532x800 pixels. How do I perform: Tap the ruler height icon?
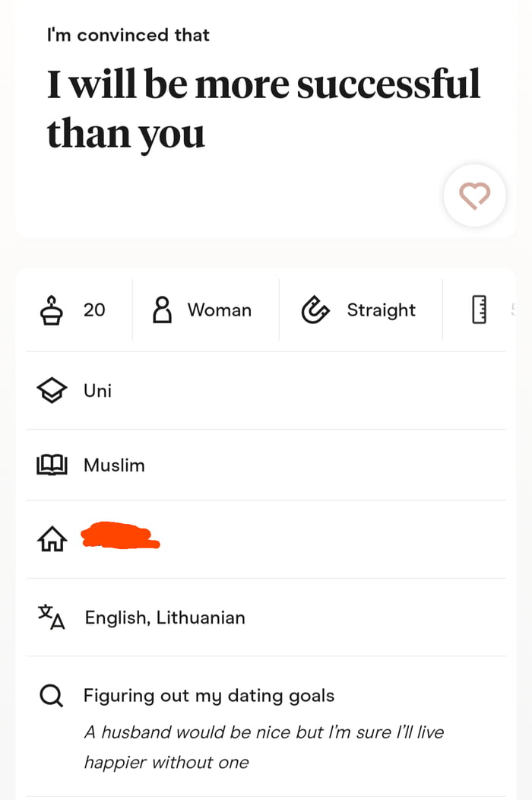479,310
